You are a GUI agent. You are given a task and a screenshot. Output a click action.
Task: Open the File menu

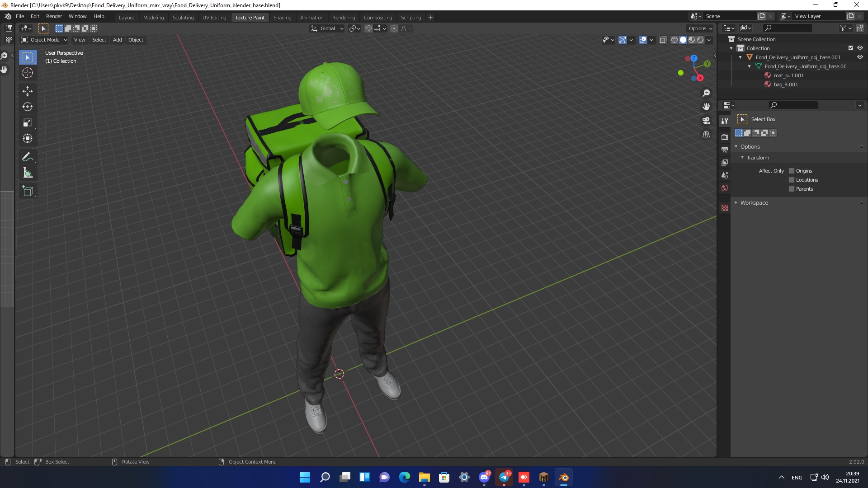pyautogui.click(x=20, y=16)
